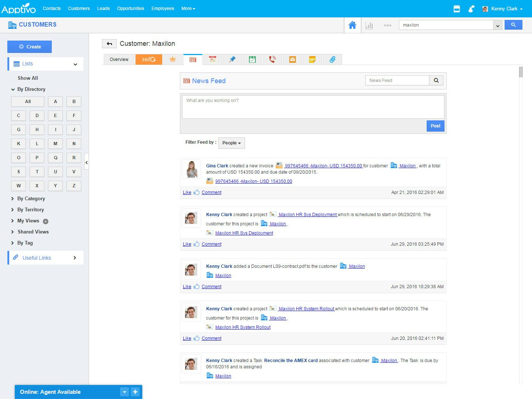This screenshot has width=532, height=399.
Task: Click the Create button
Action: 30,47
